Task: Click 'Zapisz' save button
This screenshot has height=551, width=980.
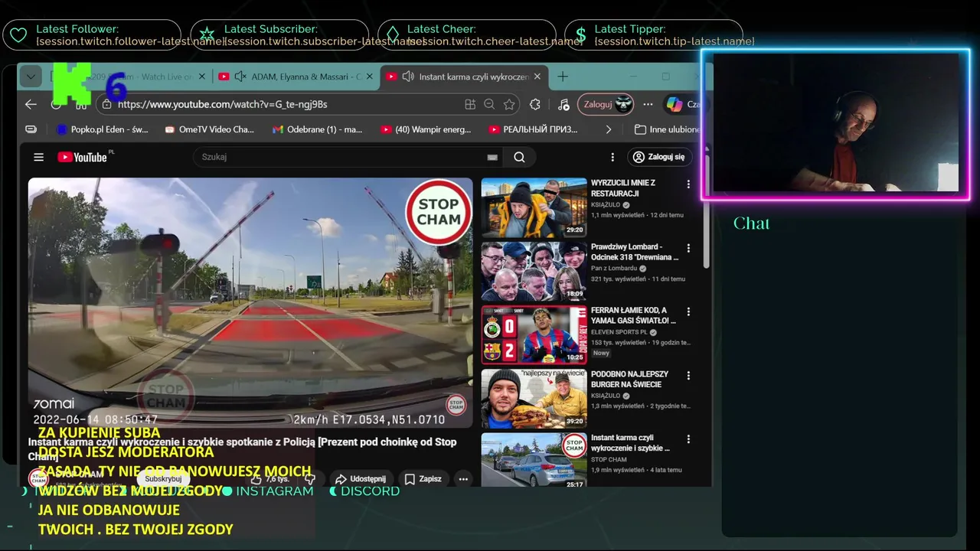Action: 423,479
